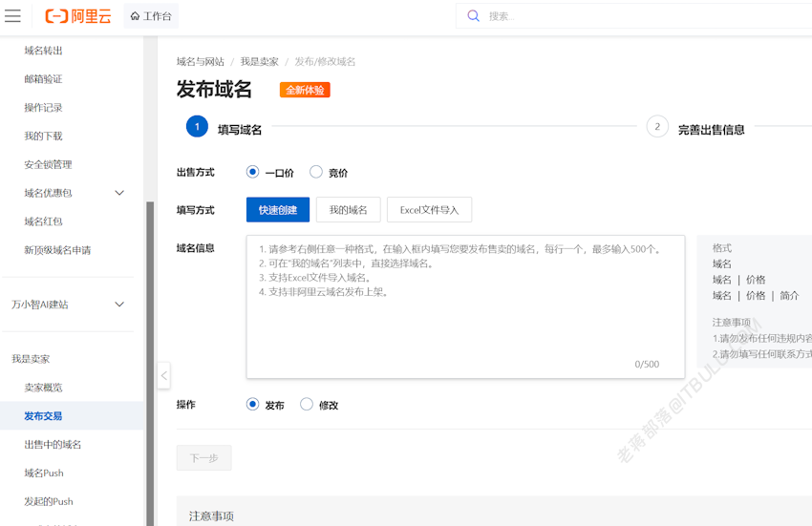Screen dimensions: 812x526
Task: Open 域名红包 in the sidebar
Action: [44, 221]
